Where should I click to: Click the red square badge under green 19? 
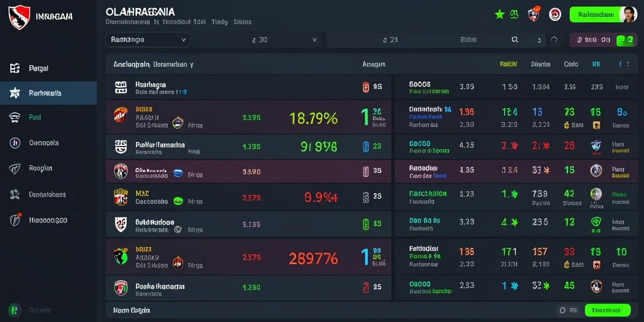pyautogui.click(x=596, y=265)
